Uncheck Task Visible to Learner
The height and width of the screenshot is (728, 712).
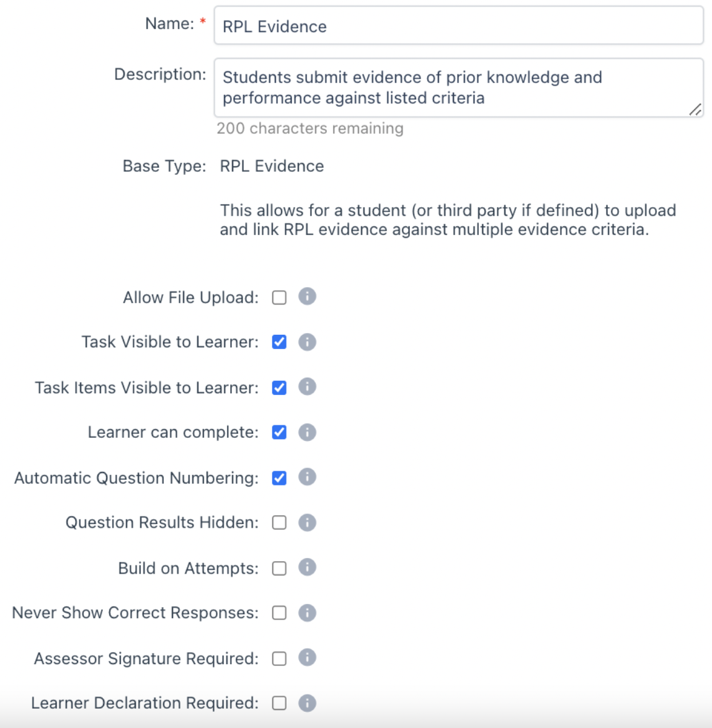[279, 342]
